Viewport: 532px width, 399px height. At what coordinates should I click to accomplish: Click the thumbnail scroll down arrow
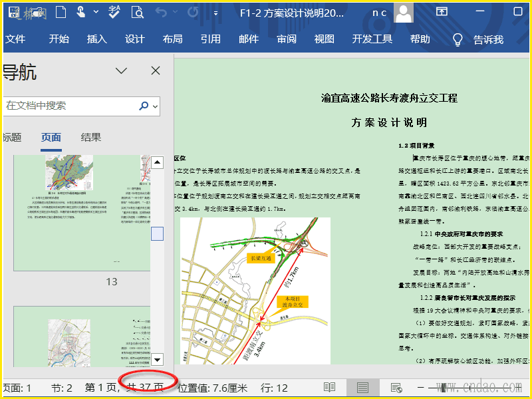[157, 359]
